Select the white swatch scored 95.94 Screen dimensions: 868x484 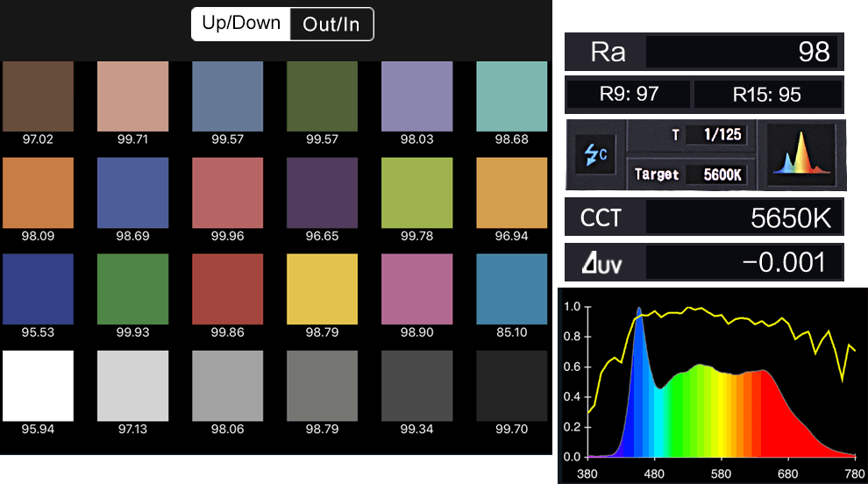tap(39, 386)
